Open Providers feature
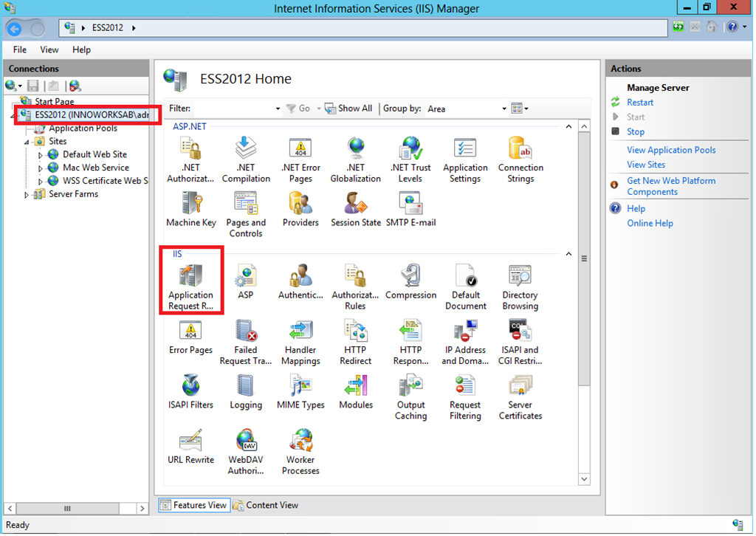Image resolution: width=756 pixels, height=536 pixels. coord(301,209)
